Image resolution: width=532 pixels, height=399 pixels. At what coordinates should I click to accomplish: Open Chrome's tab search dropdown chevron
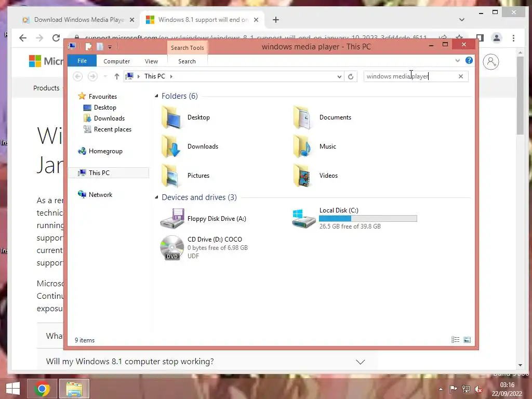462,20
